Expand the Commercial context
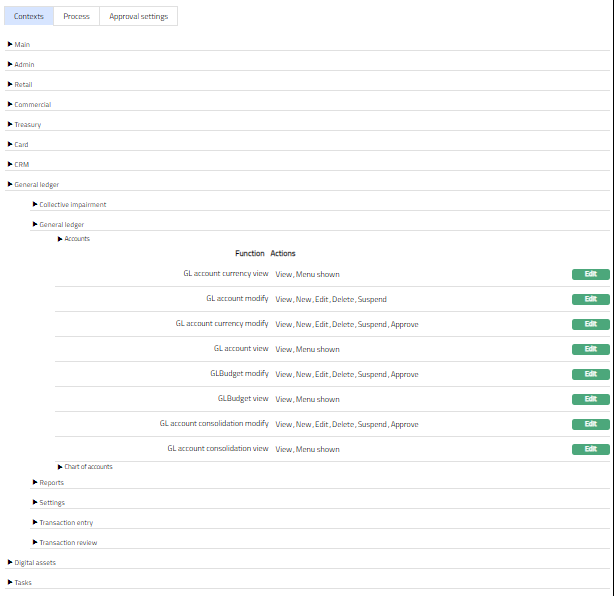Screen dimensions: 615x596 tap(32, 105)
